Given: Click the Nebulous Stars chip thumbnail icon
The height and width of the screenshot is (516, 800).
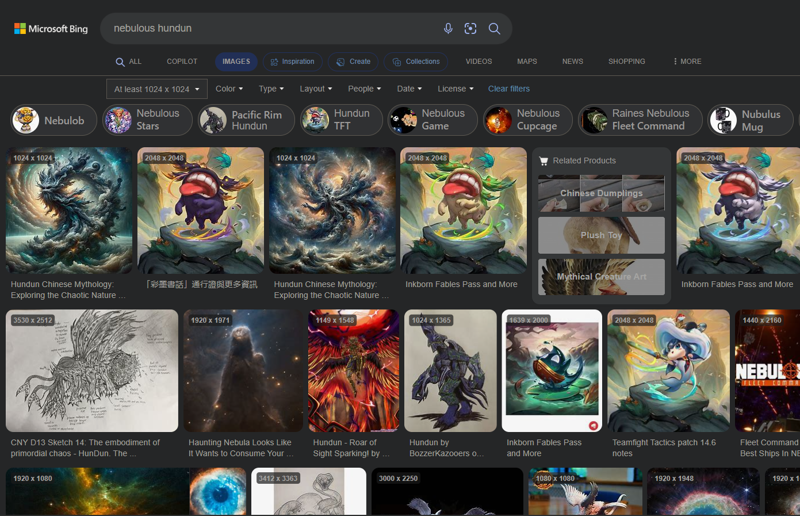Looking at the screenshot, I should 118,120.
